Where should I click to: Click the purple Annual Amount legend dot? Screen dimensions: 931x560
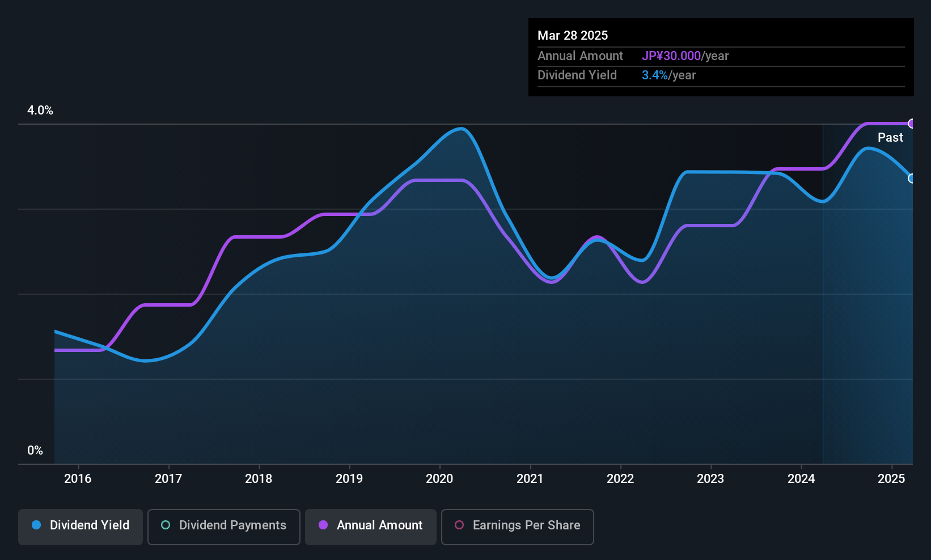pyautogui.click(x=323, y=525)
